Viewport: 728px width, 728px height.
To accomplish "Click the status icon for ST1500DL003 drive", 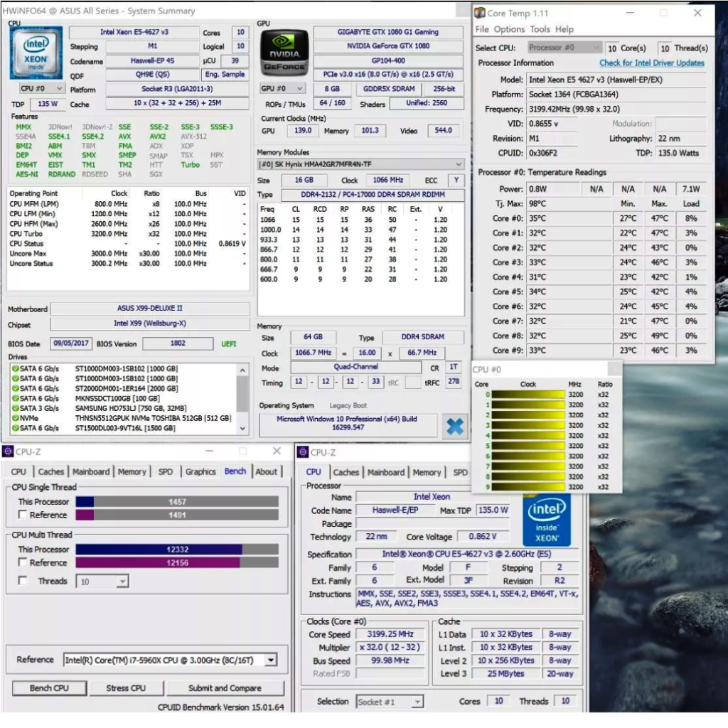I will (16, 428).
